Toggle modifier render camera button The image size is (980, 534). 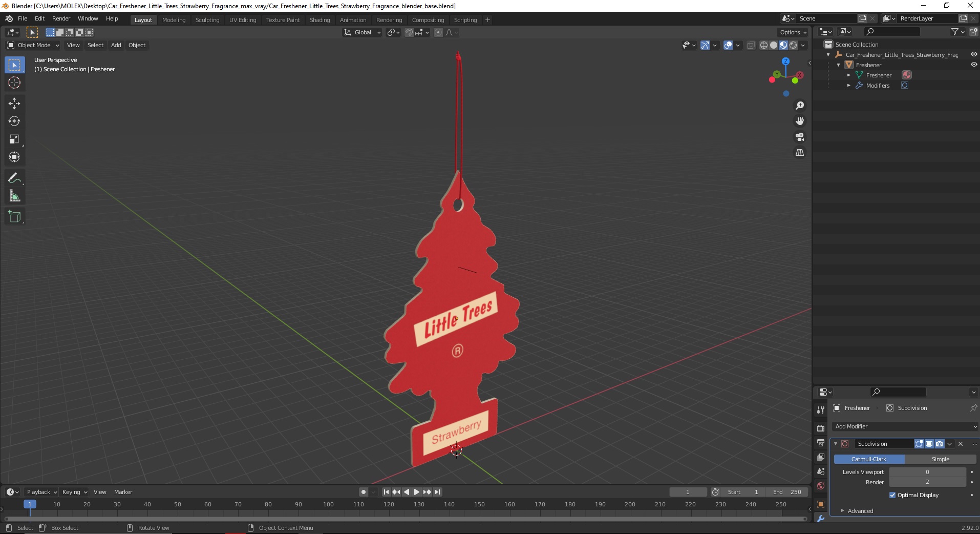click(x=940, y=444)
